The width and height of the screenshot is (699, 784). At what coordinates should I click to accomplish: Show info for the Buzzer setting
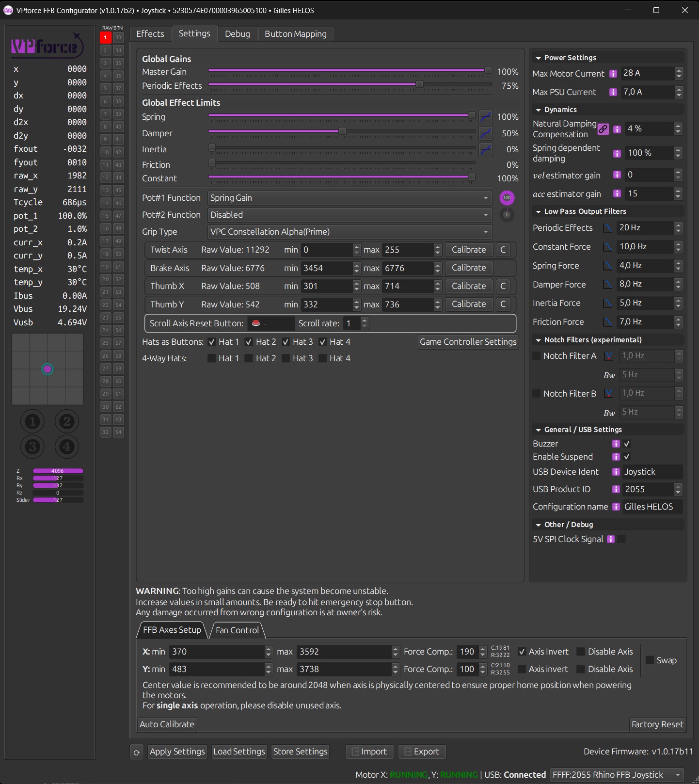(616, 444)
